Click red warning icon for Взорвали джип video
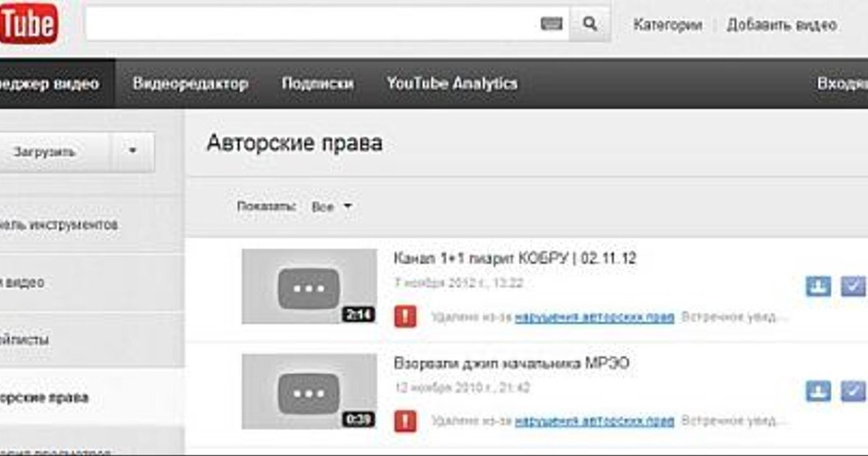The image size is (868, 456). 405,421
